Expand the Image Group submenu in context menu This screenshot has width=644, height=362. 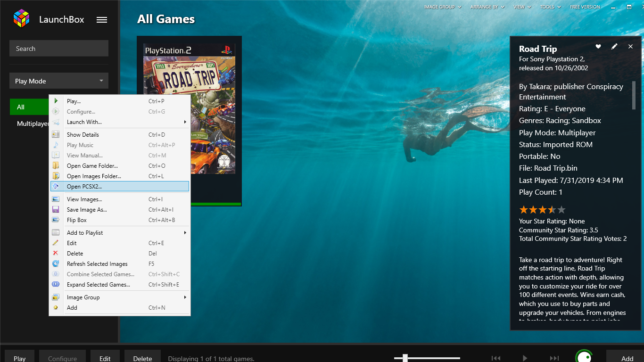(x=185, y=297)
